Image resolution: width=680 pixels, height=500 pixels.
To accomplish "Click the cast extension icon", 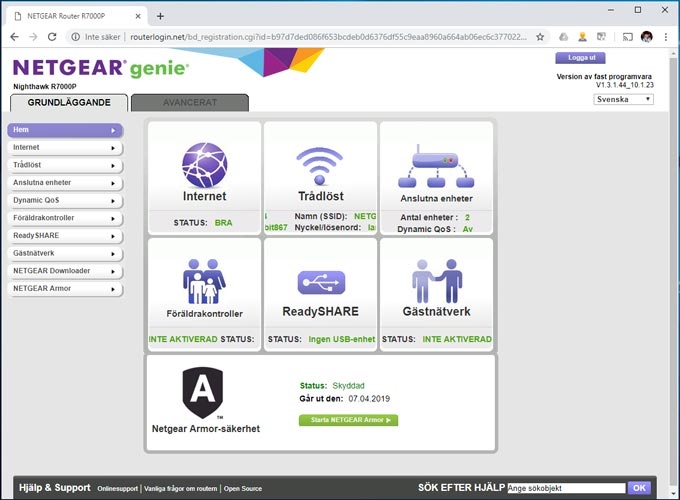I will coord(628,37).
